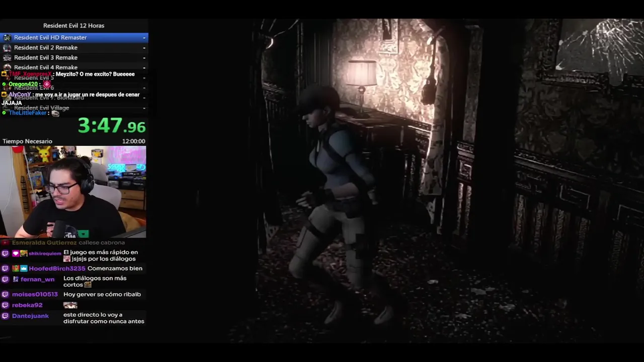Click the Twitch icon beside Dantejuank
This screenshot has width=644, height=362.
(6, 316)
